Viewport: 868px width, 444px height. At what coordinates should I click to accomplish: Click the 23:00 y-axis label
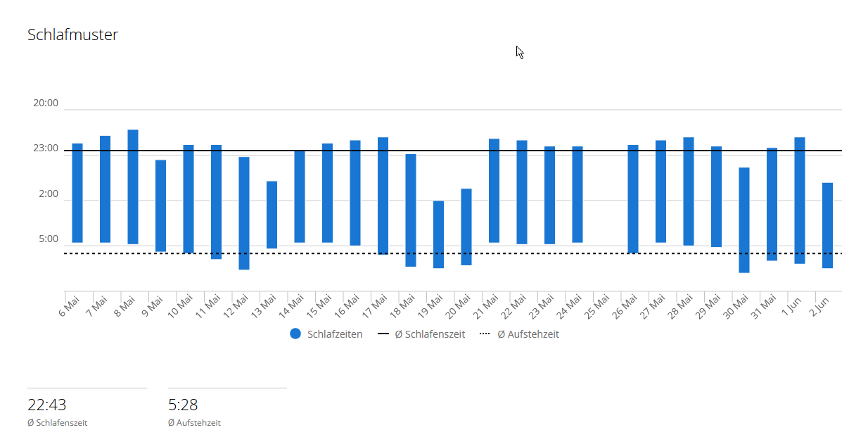pos(46,148)
